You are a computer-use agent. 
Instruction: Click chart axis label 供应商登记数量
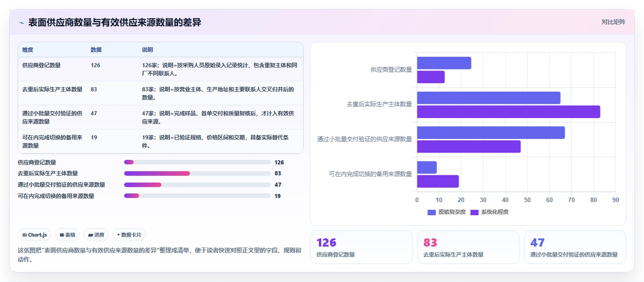point(391,69)
